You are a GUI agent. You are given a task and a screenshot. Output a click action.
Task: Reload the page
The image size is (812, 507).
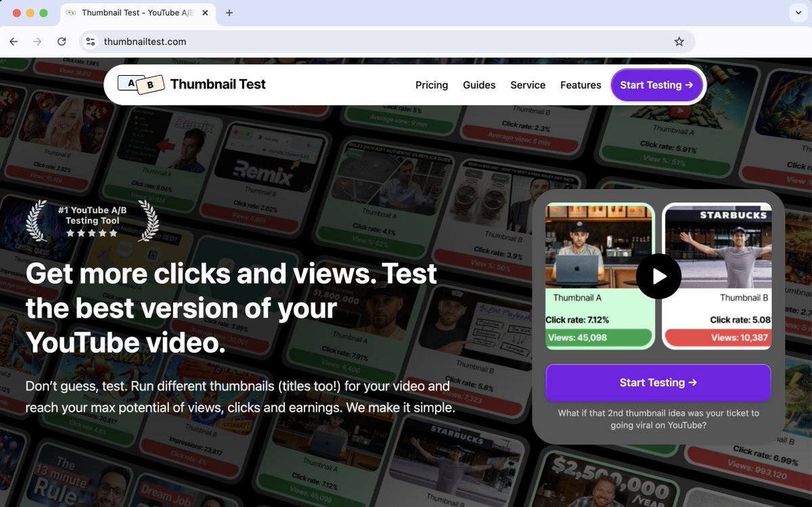tap(62, 41)
